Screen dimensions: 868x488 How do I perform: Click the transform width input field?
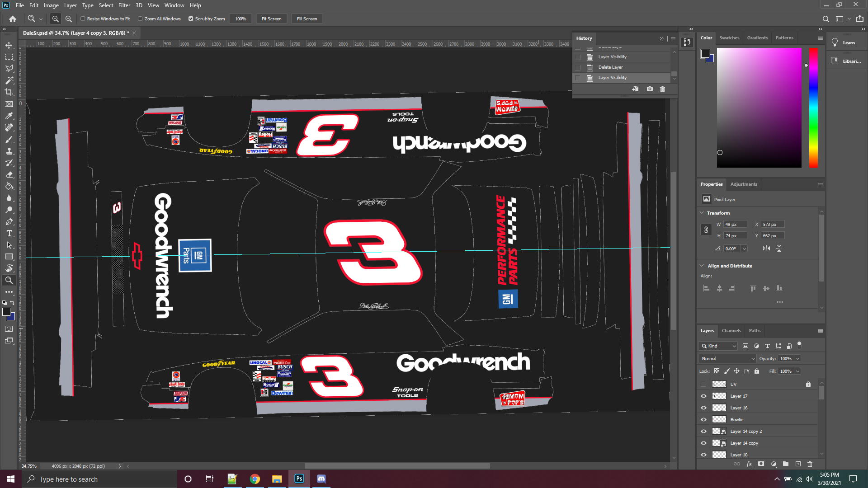(x=735, y=225)
